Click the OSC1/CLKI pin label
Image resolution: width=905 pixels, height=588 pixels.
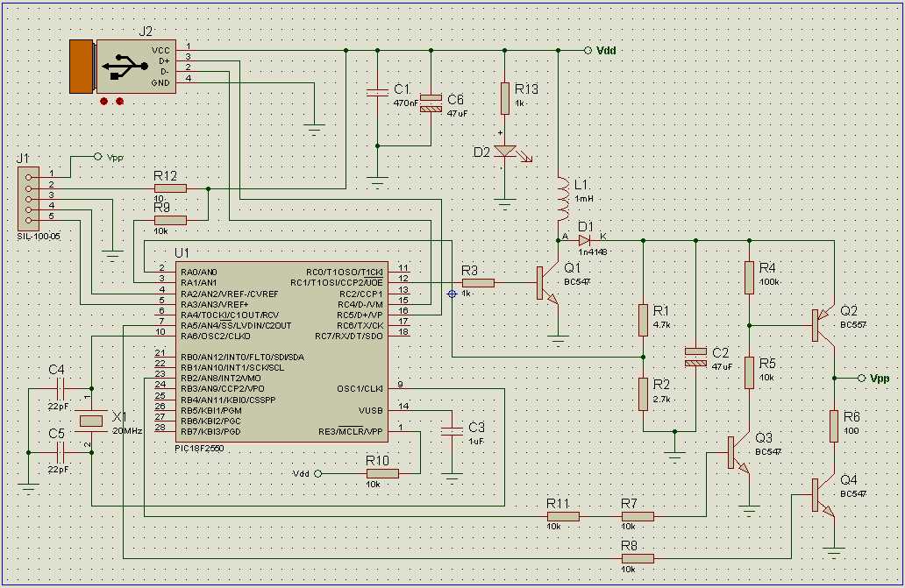point(360,389)
